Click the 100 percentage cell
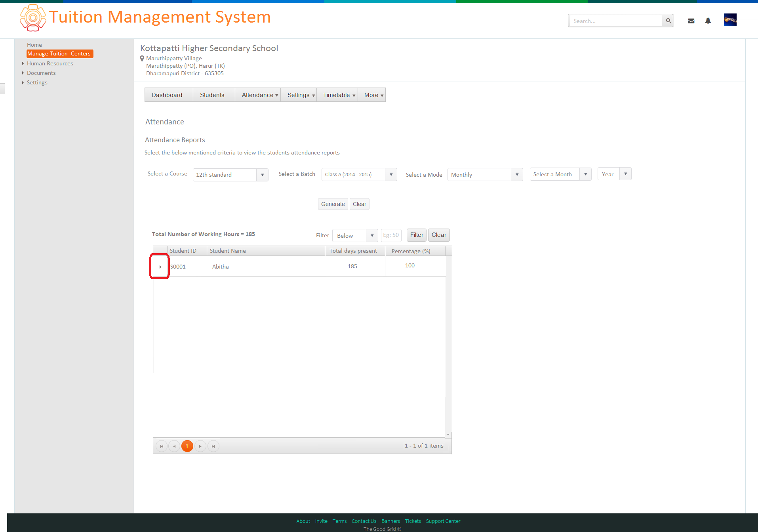758x532 pixels. [x=415, y=266]
